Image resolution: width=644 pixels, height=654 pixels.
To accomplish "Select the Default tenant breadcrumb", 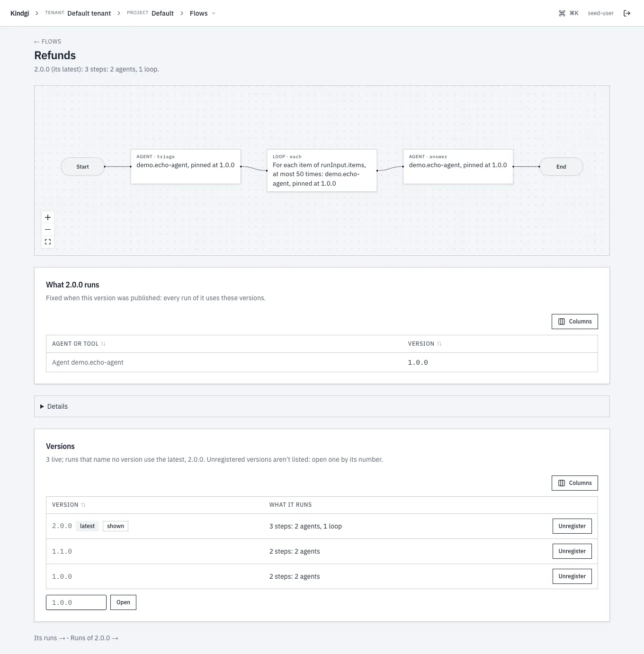I will (89, 13).
